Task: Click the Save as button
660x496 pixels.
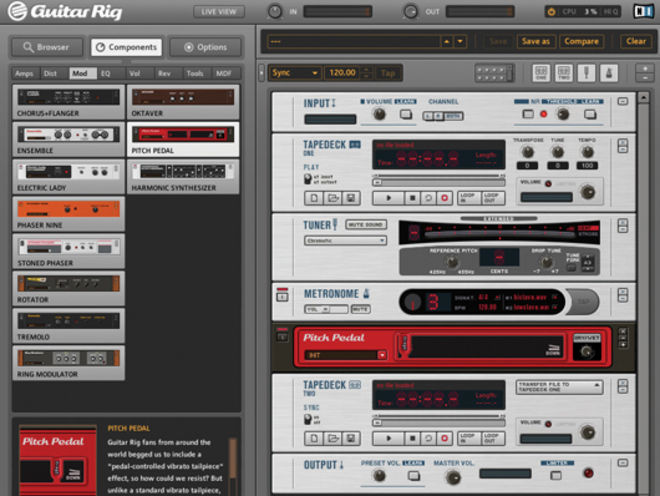Action: coord(535,41)
